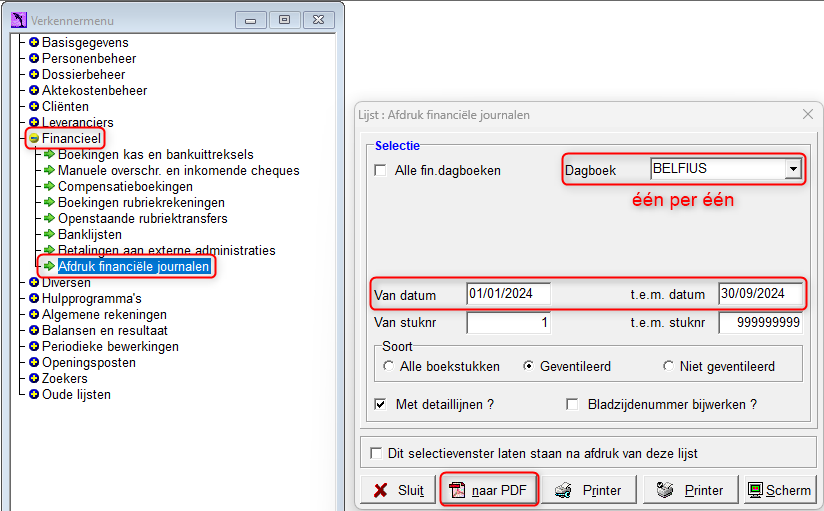824x511 pixels.
Task: Expand the Cliënten node
Action: pos(34,106)
